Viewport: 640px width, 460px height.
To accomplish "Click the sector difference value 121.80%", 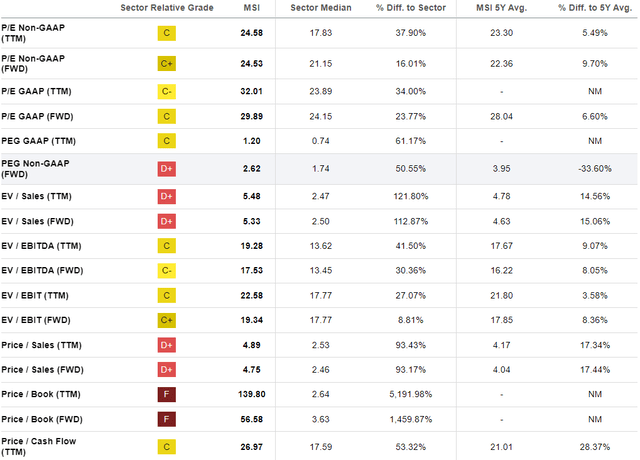I will [411, 196].
